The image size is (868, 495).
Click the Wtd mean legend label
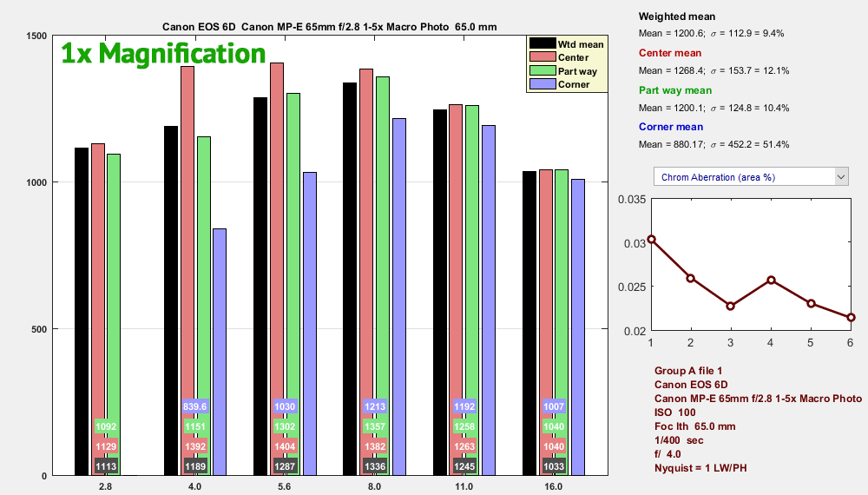click(x=581, y=44)
